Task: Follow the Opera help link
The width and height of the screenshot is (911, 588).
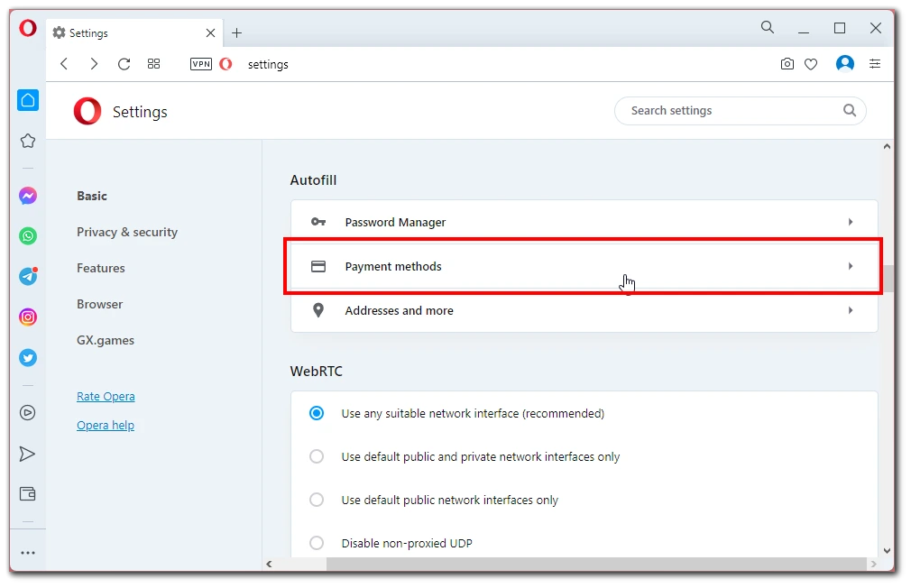Action: (x=106, y=426)
